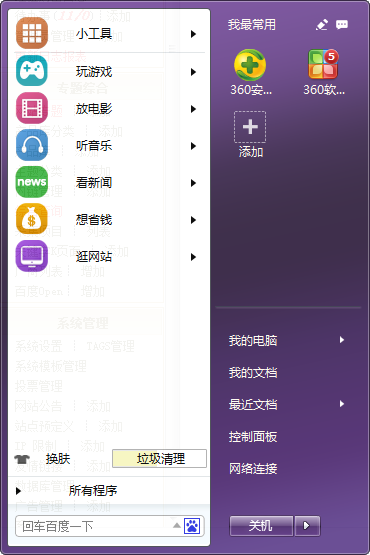Expand the 小工具 submenu arrow
The height and width of the screenshot is (555, 370).
[193, 34]
